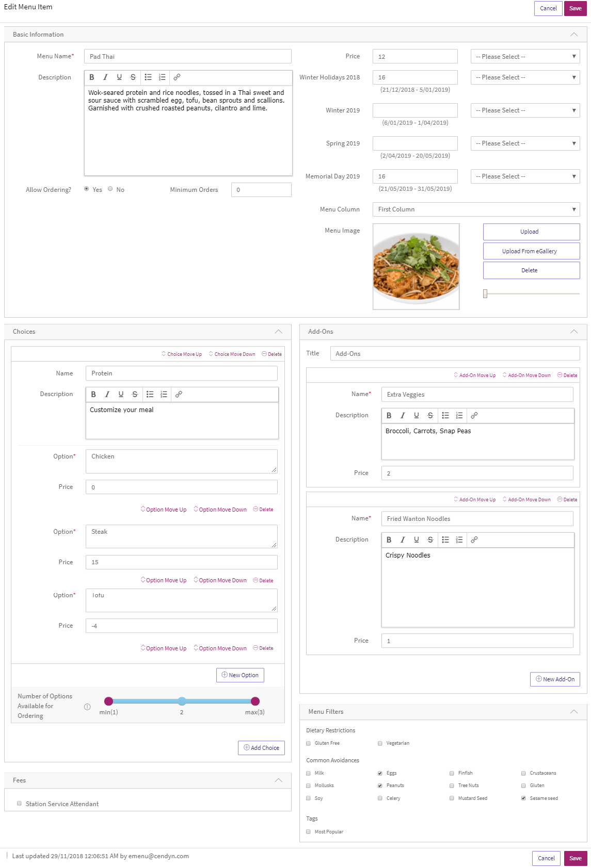The height and width of the screenshot is (868, 591).
Task: Check Station Service Attendant fee
Action: tap(20, 804)
